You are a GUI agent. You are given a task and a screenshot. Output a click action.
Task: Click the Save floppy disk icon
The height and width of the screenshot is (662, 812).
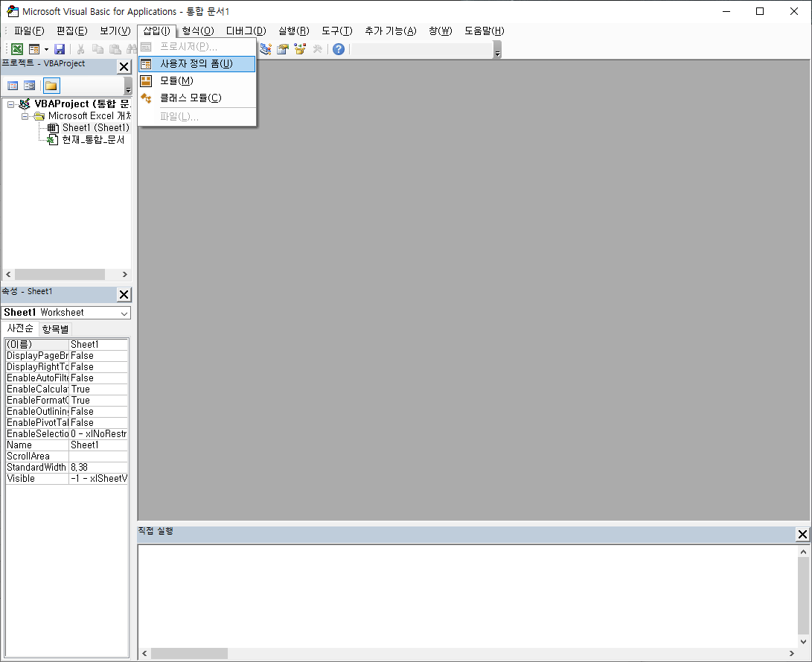tap(60, 49)
